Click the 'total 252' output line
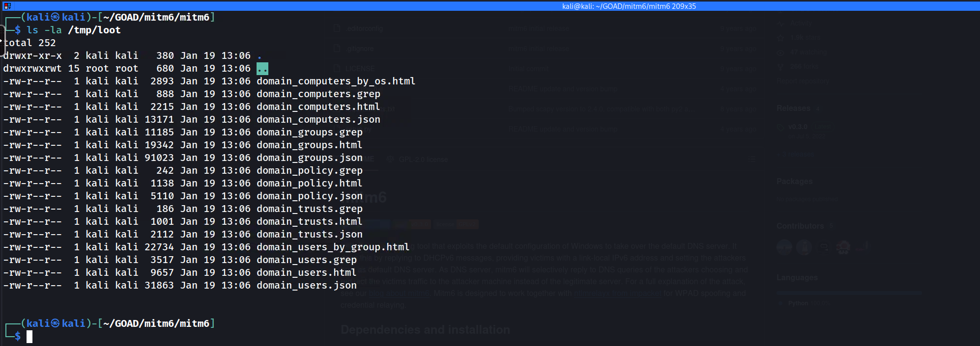Screen dimensions: 980x346 coord(29,43)
